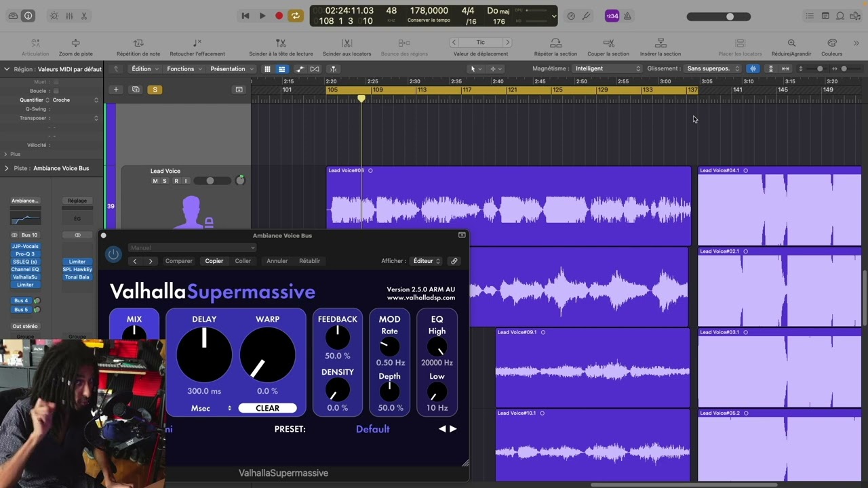
Task: Click the add track plus button
Action: (x=116, y=89)
